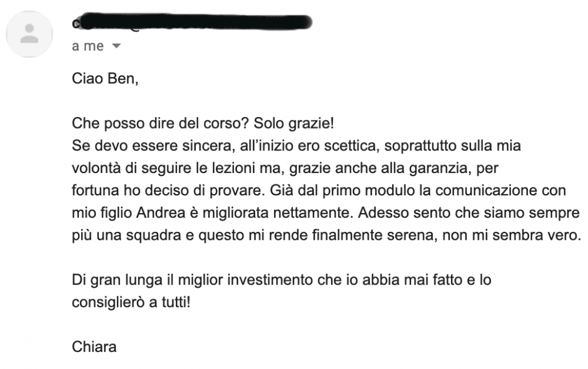Click the "a me" recipient label
Viewport: 588px width, 369px height.
[88, 46]
